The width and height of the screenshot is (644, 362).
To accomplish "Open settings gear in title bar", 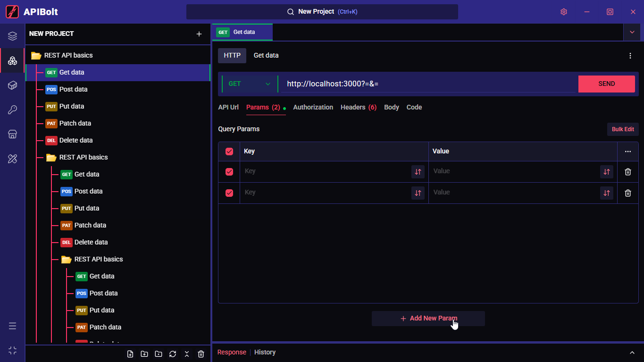I will pyautogui.click(x=563, y=12).
